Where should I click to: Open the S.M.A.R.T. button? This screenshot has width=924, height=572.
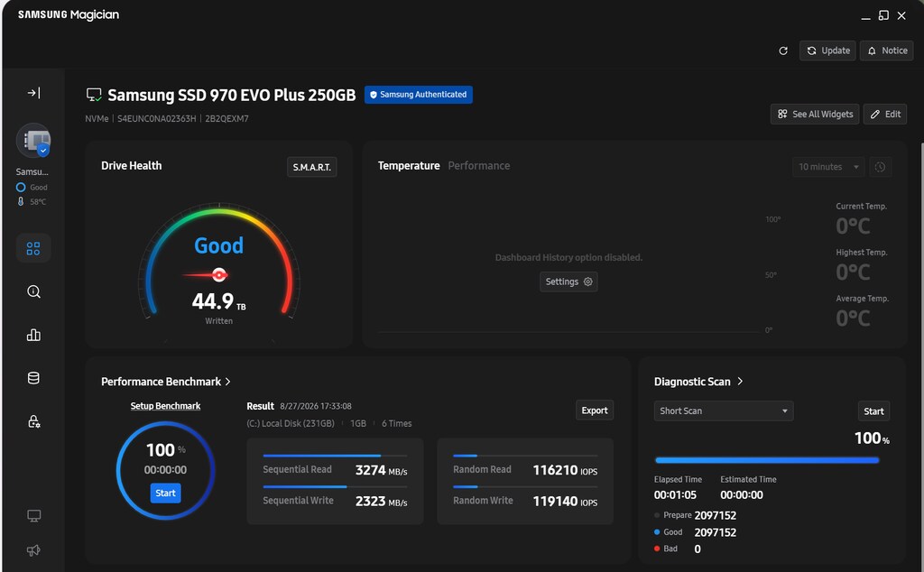pos(311,167)
